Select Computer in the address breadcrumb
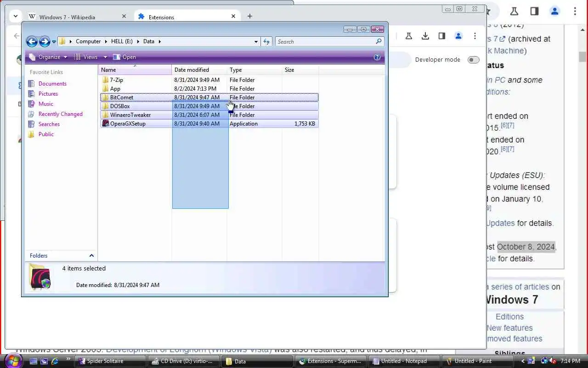The height and width of the screenshot is (368, 588). point(88,41)
